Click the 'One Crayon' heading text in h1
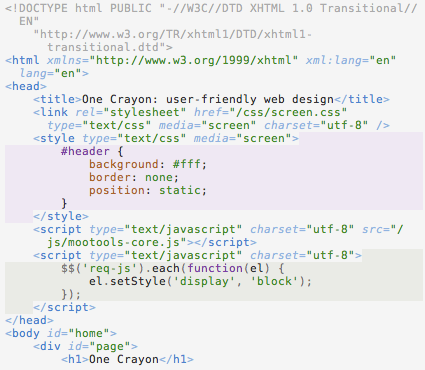Viewport: 425px width, 370px height. point(124,359)
